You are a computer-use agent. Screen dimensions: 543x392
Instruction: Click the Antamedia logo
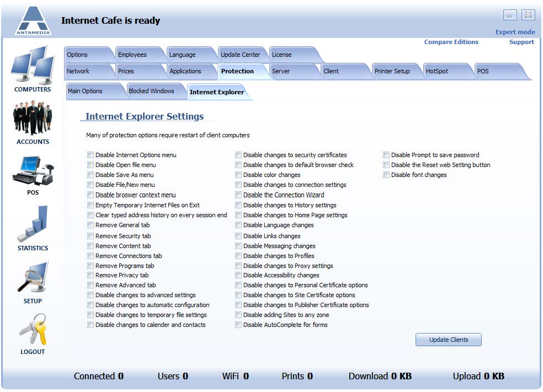tap(33, 20)
